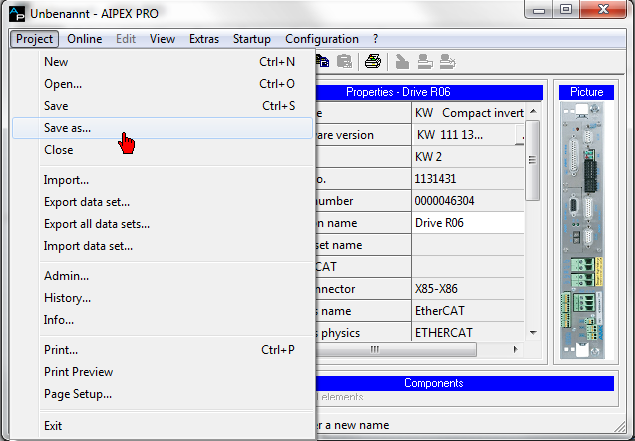The width and height of the screenshot is (635, 441).
Task: Click the Drive R06 name field
Action: point(468,223)
